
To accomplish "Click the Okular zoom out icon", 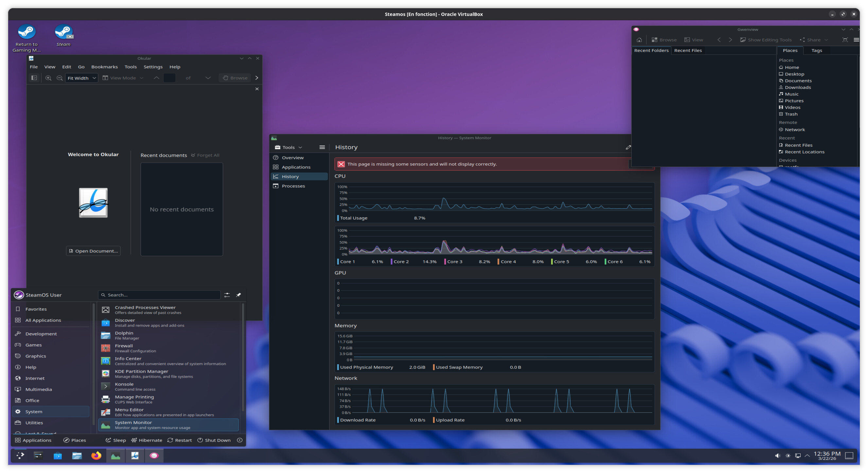I will 60,78.
